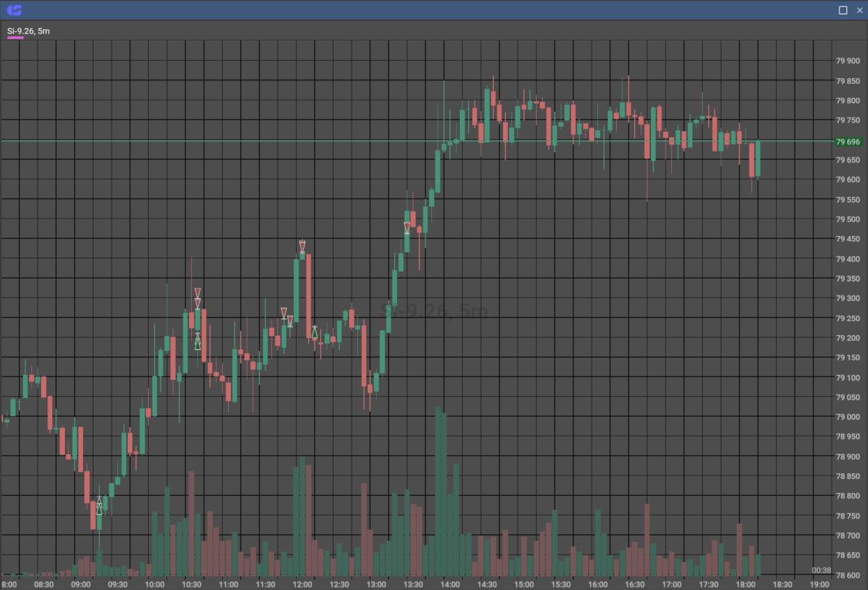Click the 79 200 price axis label
868x590 pixels.
tap(848, 338)
